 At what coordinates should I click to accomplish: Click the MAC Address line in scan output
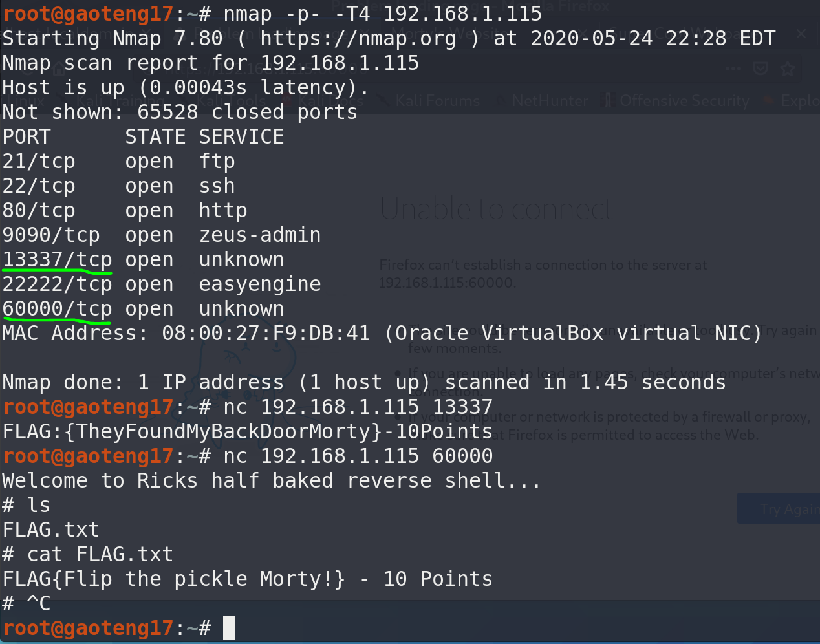(x=382, y=334)
